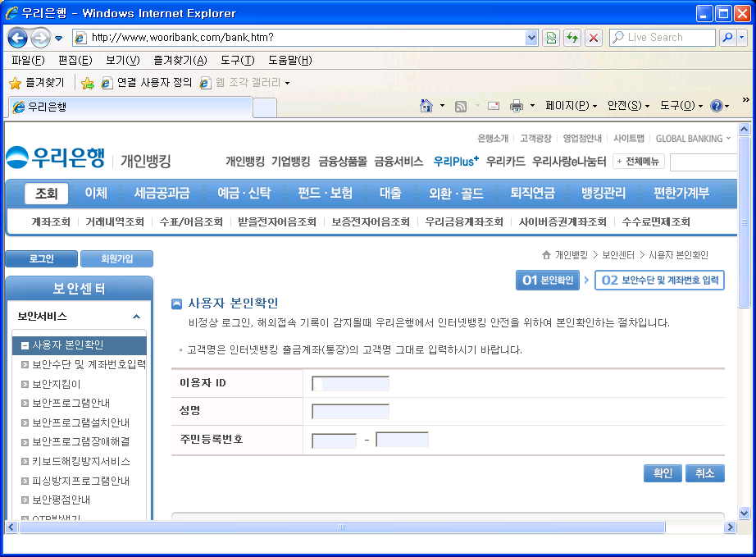Open 보안지킴이 sidebar item
The width and height of the screenshot is (756, 557).
[51, 385]
